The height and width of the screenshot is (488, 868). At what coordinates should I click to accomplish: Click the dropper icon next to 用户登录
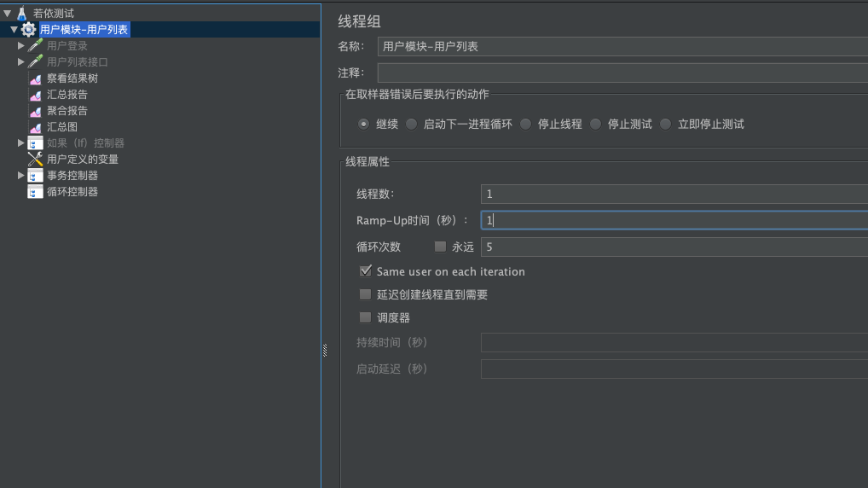[x=35, y=45]
